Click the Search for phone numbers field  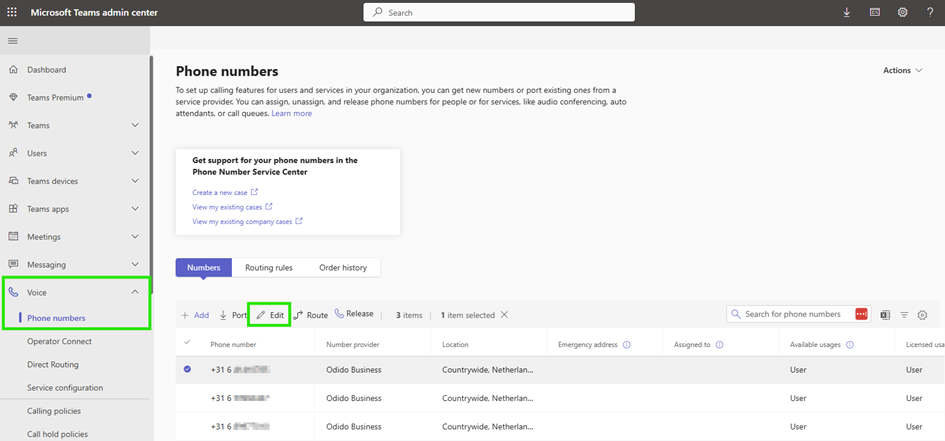tap(792, 315)
